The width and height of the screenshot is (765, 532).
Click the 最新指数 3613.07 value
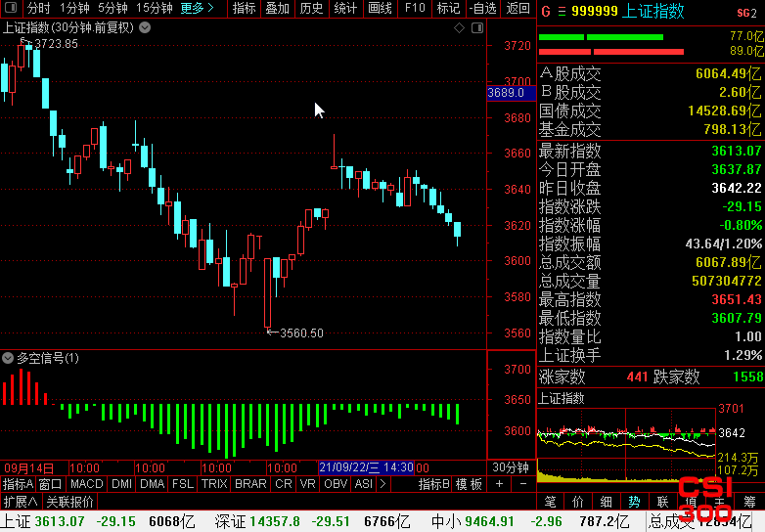(737, 151)
